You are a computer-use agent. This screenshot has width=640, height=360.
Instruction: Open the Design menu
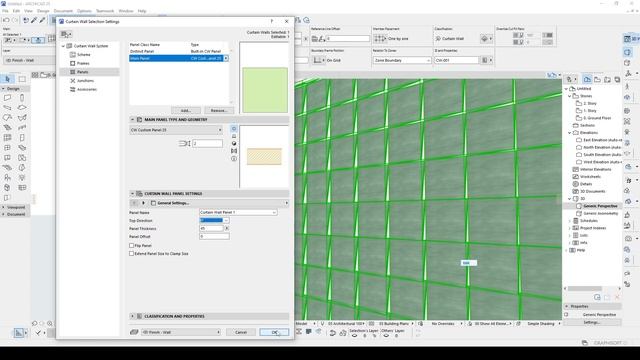tap(43, 11)
